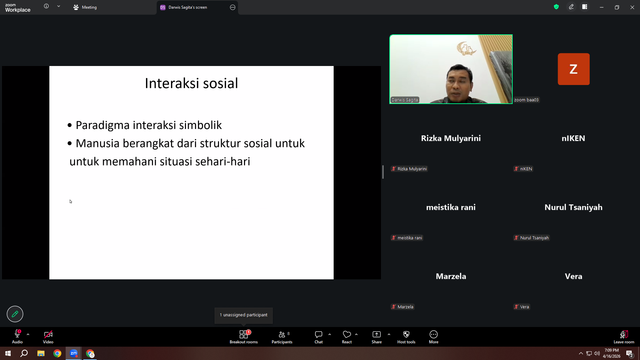
Task: Select Darwis Sagita's video thumbnail
Action: click(451, 69)
